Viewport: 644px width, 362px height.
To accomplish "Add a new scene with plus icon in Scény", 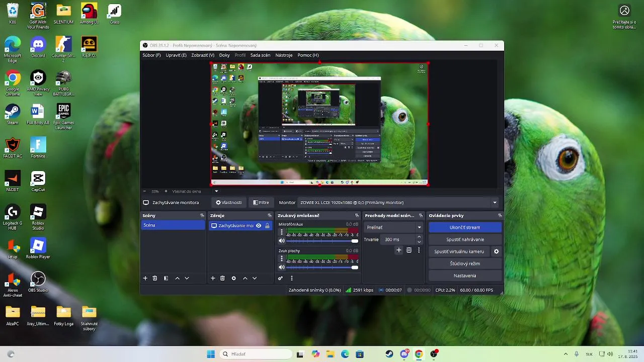I will pos(145,278).
